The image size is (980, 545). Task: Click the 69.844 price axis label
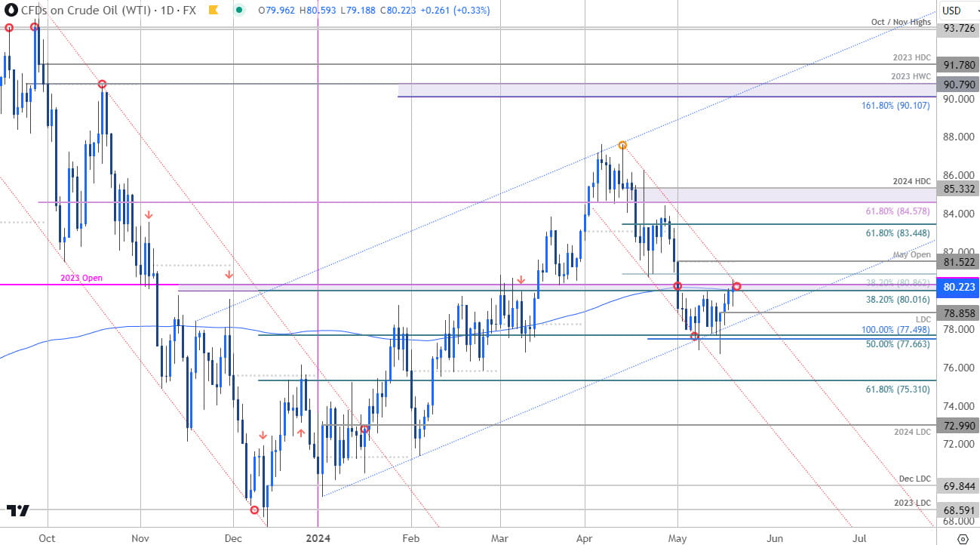(x=957, y=486)
